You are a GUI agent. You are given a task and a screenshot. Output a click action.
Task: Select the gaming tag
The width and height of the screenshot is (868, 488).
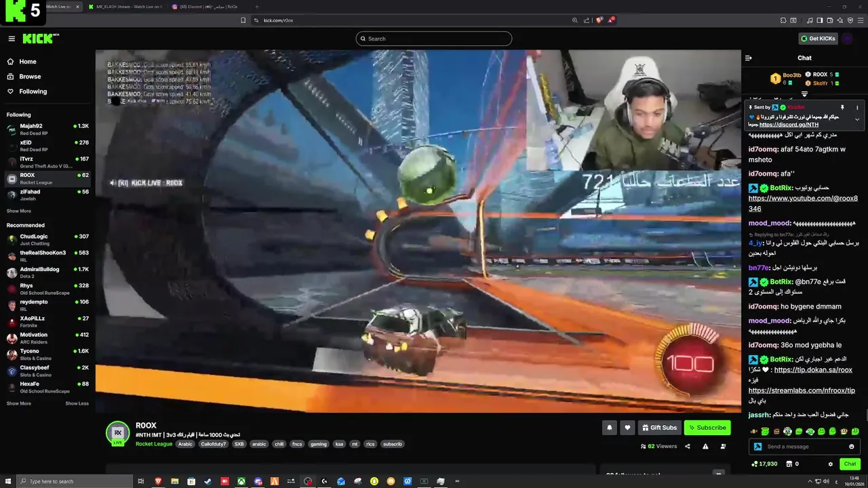tap(319, 444)
